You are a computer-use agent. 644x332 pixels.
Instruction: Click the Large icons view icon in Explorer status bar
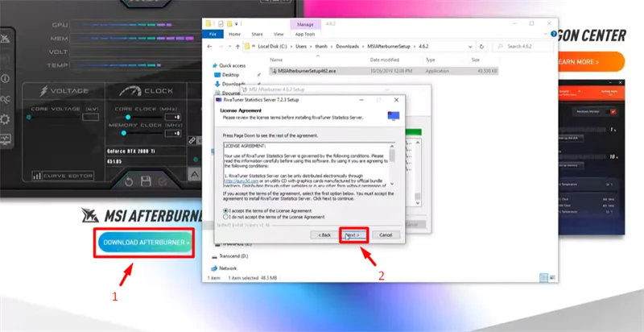552,278
